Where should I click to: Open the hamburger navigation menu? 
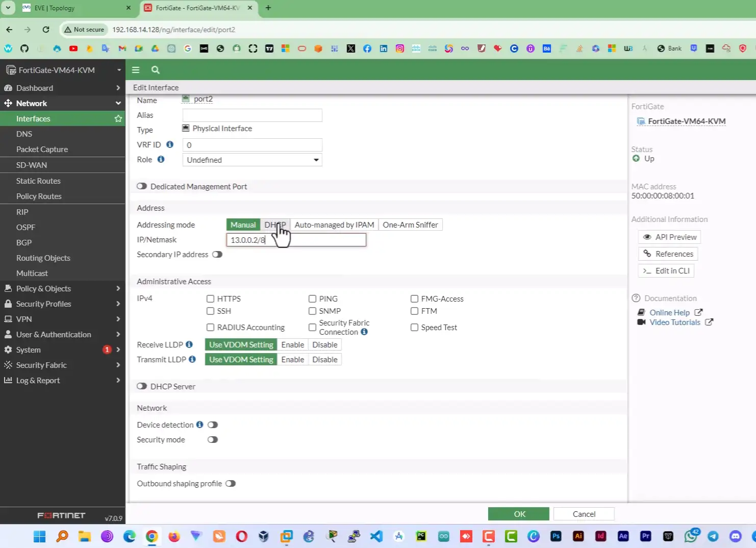pos(136,70)
